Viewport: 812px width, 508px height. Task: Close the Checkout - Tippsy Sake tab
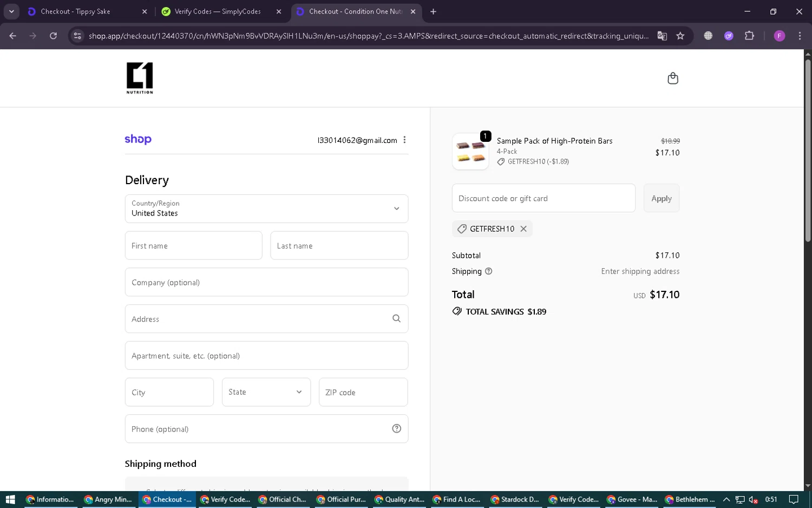[145, 11]
